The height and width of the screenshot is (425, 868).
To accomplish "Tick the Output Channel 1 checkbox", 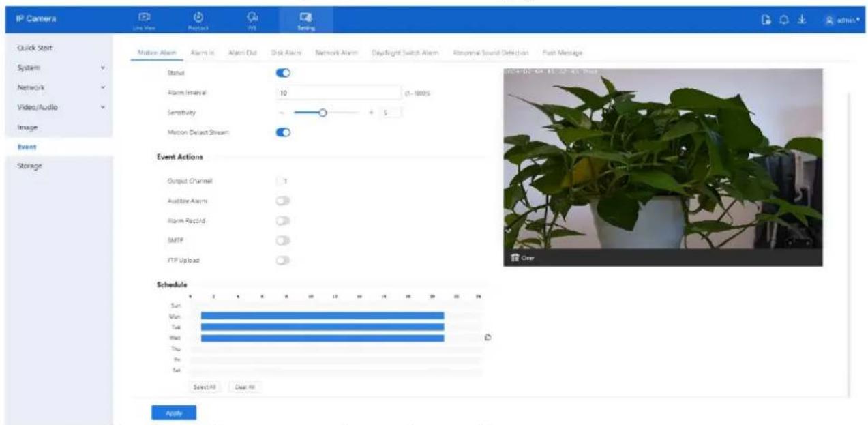I will point(280,181).
